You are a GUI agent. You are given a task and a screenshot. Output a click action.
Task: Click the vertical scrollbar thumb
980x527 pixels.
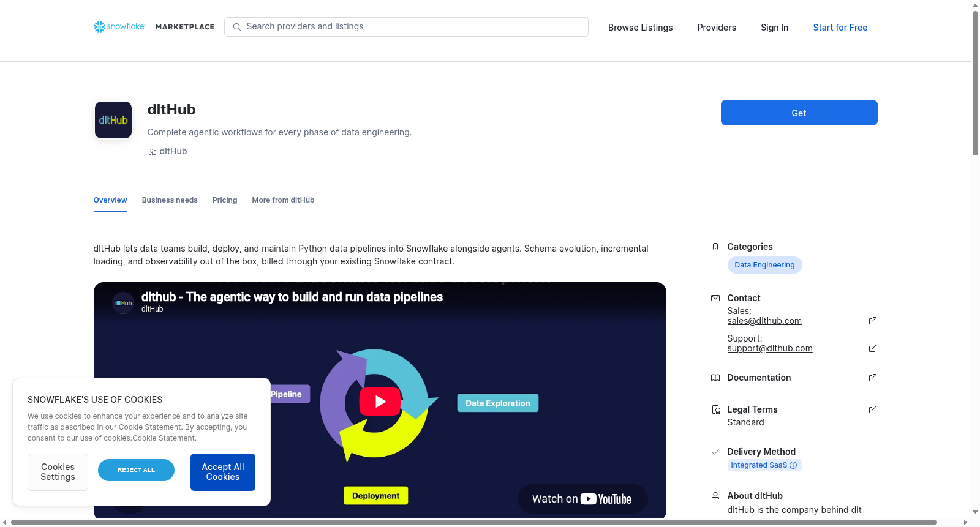pos(975,83)
